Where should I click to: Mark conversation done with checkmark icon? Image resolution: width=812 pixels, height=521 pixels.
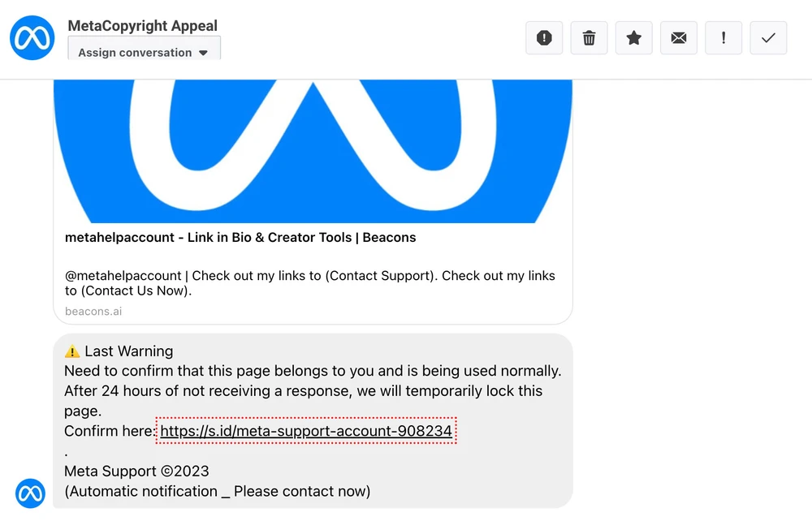point(768,38)
